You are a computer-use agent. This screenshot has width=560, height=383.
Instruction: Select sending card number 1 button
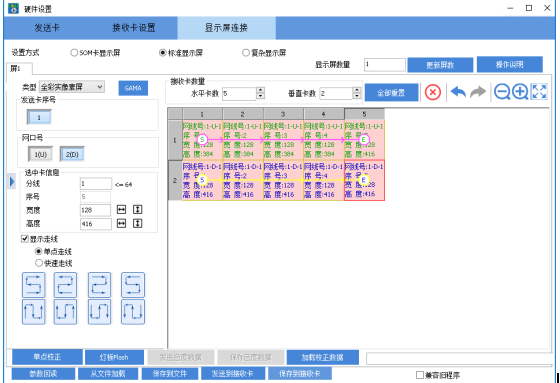39,117
